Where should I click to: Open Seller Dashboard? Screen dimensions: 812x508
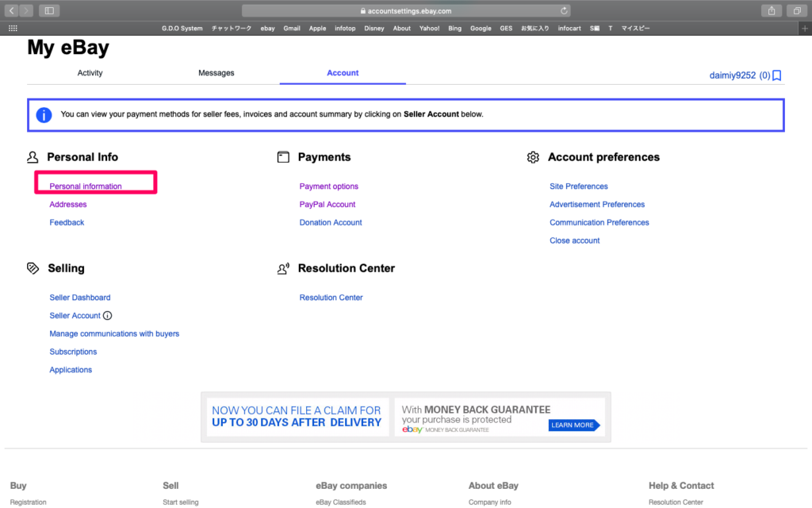click(x=80, y=298)
